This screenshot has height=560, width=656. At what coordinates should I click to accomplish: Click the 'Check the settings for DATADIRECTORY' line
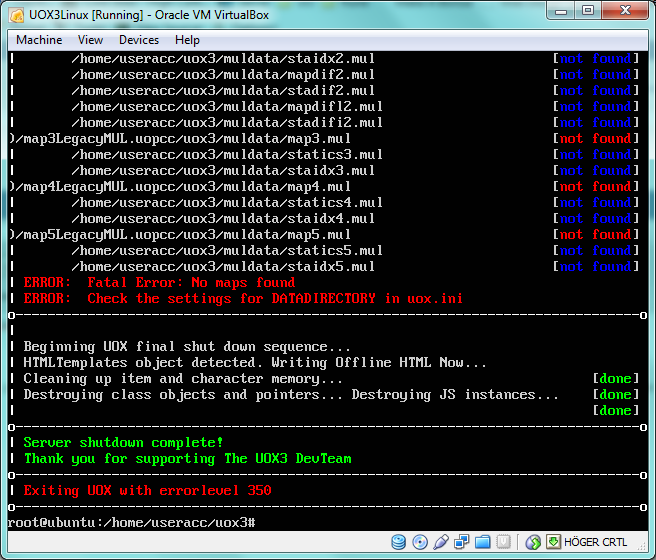pos(243,299)
